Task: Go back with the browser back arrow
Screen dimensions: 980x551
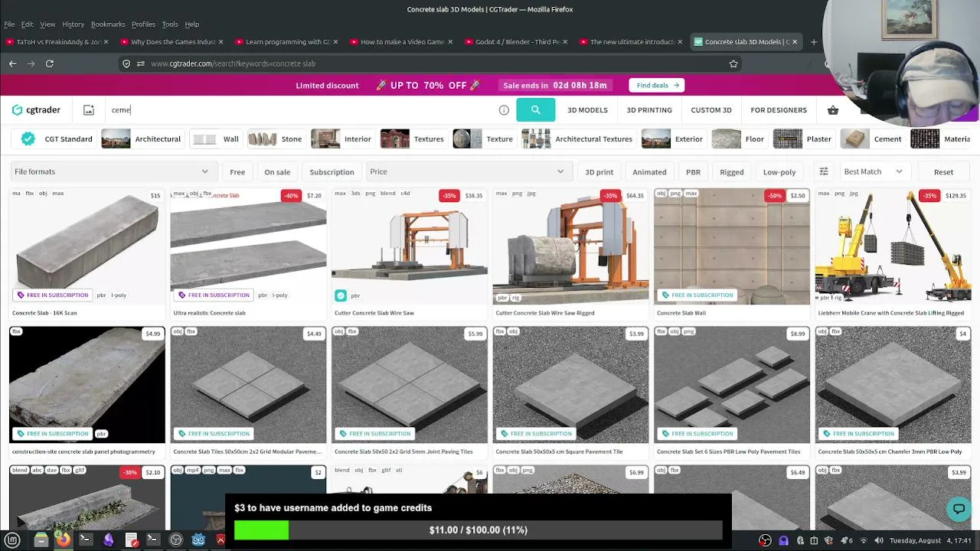Action: pyautogui.click(x=12, y=64)
